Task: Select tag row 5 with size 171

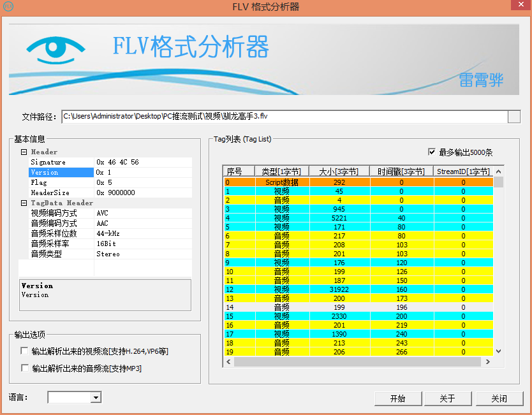Action: click(358, 227)
